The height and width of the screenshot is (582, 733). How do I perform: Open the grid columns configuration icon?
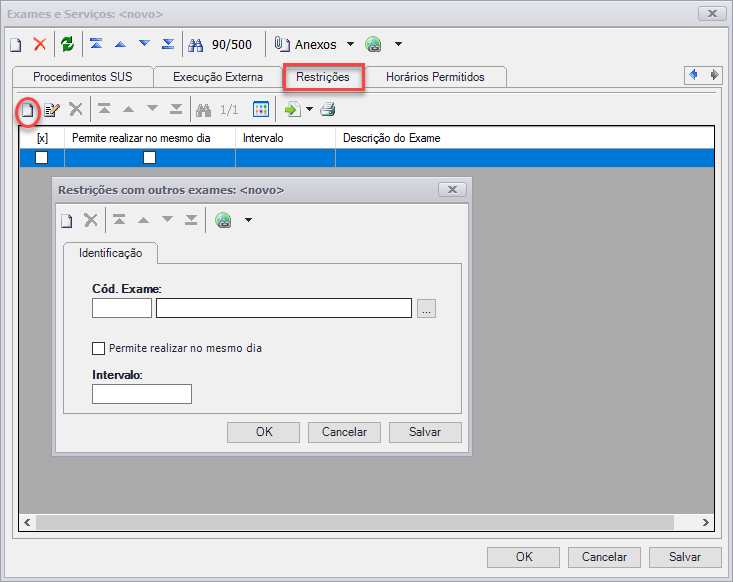[x=261, y=110]
